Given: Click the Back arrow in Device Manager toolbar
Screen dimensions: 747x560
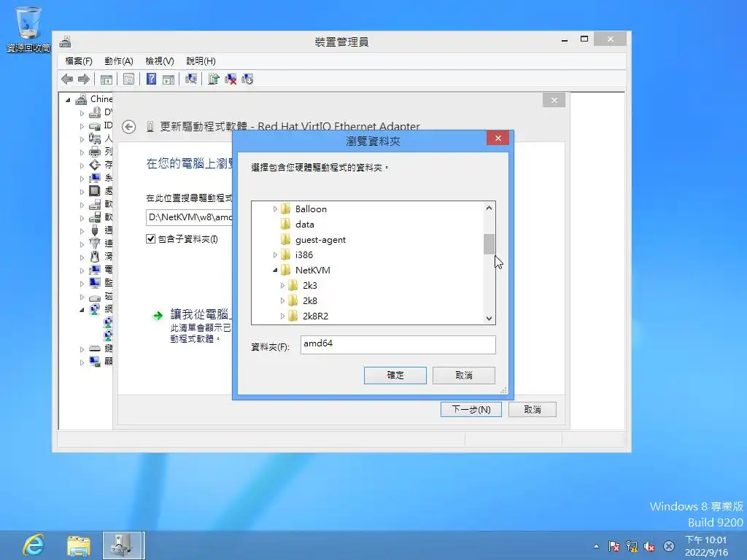Looking at the screenshot, I should coord(67,79).
